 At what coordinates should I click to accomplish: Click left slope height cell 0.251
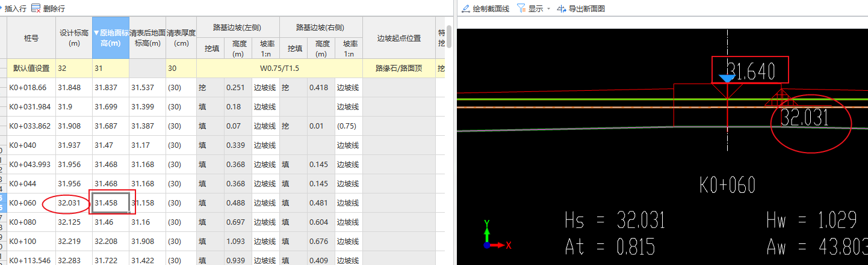(x=238, y=88)
